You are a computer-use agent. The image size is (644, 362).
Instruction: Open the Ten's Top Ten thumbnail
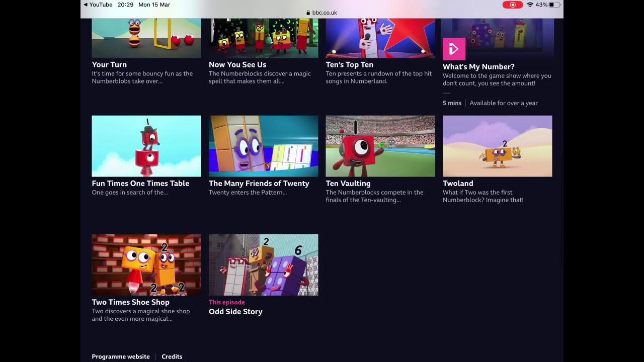point(380,38)
